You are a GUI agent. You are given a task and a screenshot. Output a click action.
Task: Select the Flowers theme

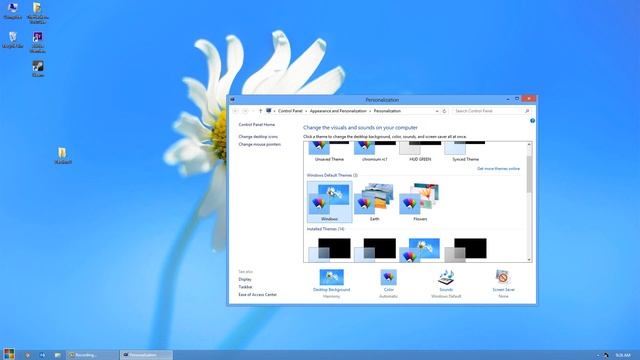pos(420,202)
